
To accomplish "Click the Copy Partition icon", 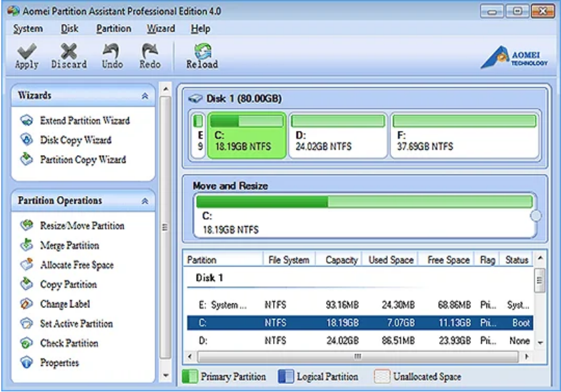I will (26, 284).
